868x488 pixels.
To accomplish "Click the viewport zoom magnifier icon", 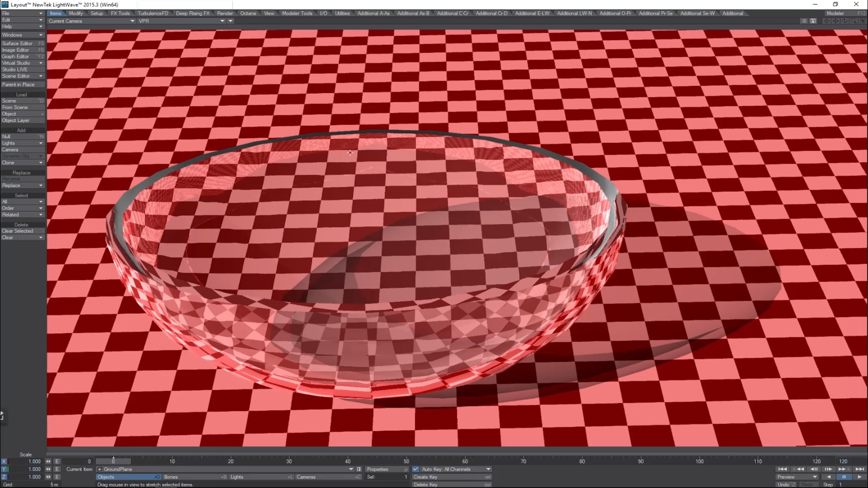I will (x=854, y=21).
